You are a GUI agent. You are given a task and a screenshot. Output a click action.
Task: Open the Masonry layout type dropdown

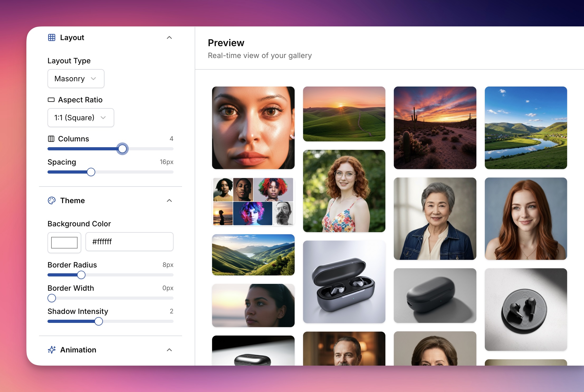click(x=76, y=79)
